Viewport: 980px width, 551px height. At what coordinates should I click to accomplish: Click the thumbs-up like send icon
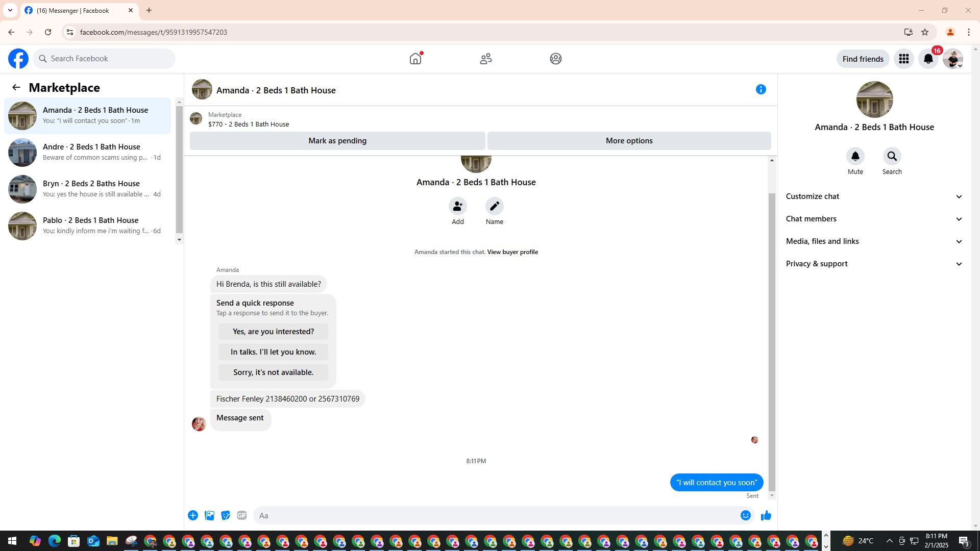[x=766, y=516]
